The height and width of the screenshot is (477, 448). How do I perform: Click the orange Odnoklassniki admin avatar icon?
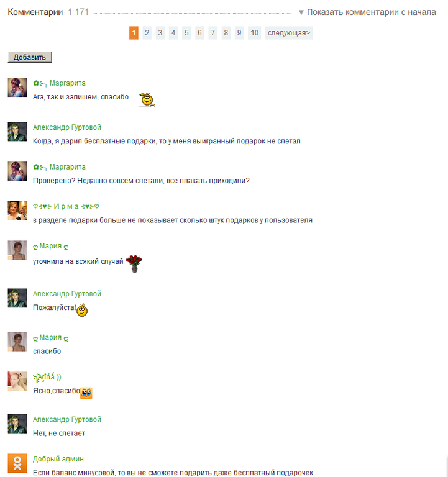(x=17, y=463)
